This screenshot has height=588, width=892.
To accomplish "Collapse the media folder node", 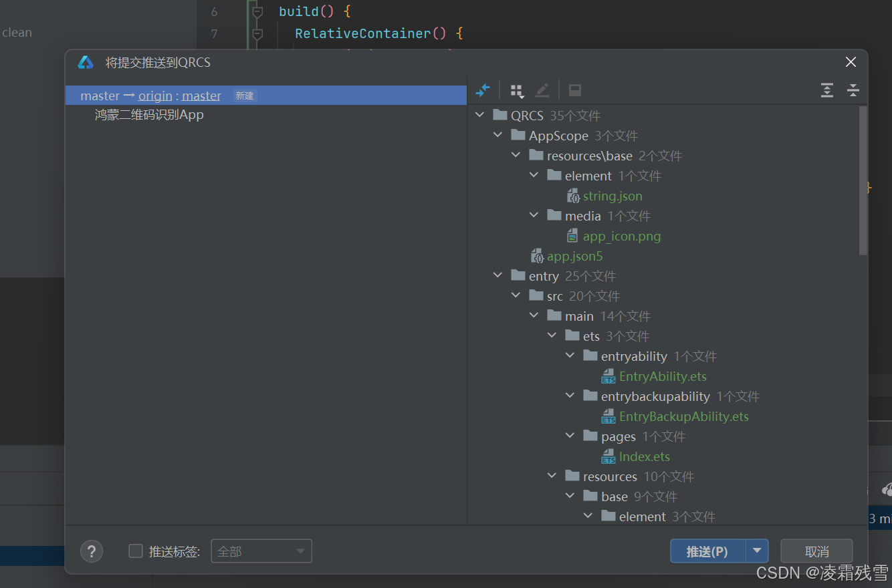I will click(534, 215).
